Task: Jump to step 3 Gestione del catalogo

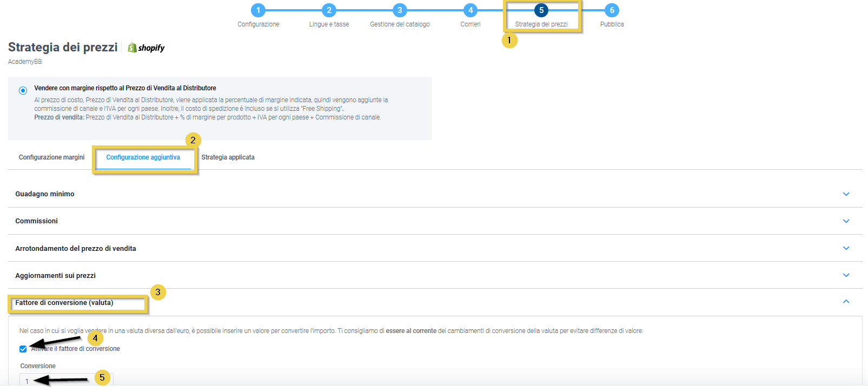Action: click(400, 10)
